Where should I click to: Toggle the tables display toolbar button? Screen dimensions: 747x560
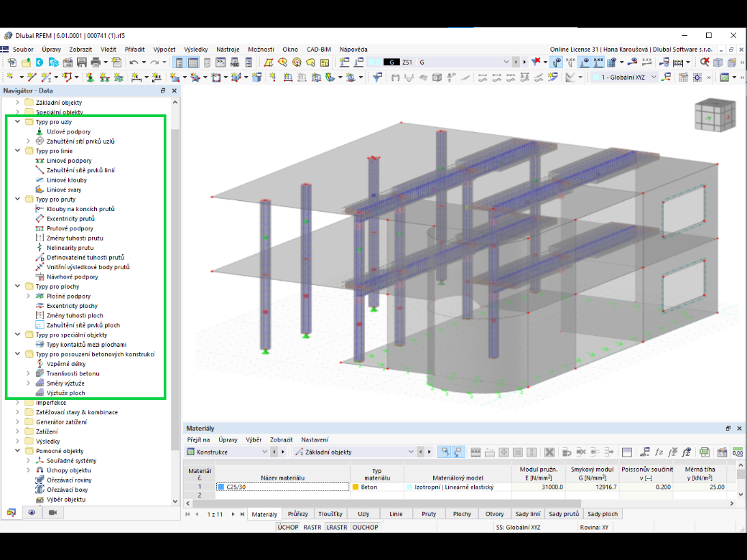pos(193,62)
